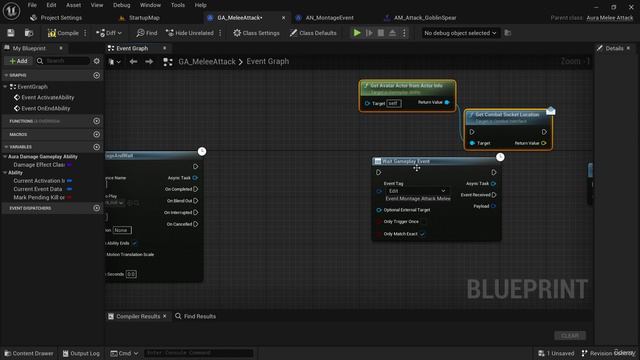The width and height of the screenshot is (640, 360).
Task: Click the graph icon in breadcrumb
Action: click(x=168, y=62)
